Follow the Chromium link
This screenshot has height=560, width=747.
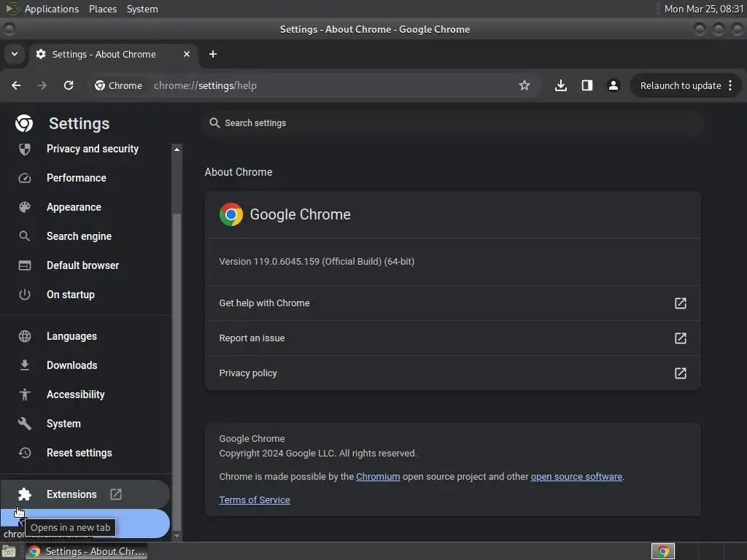pyautogui.click(x=378, y=477)
